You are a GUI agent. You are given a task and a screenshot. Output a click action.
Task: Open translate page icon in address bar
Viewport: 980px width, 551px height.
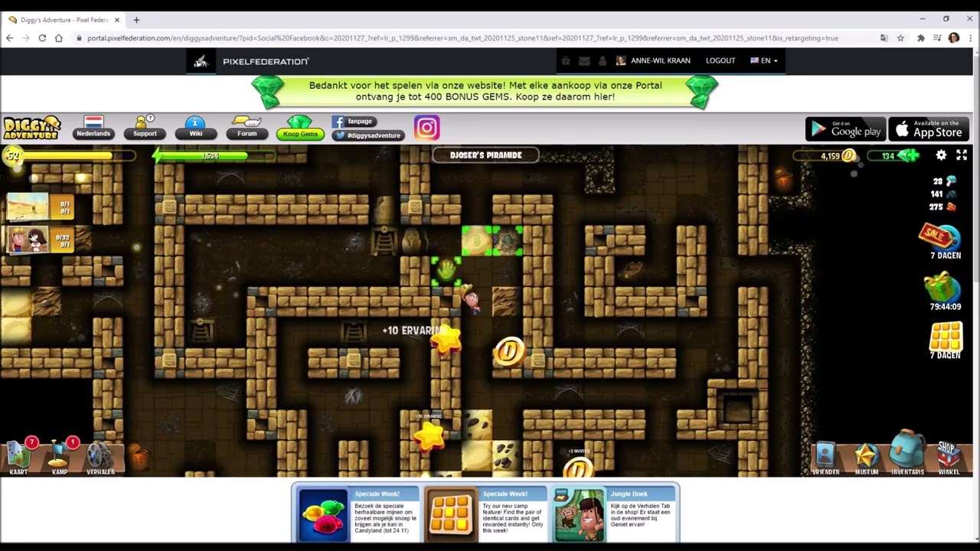(x=884, y=37)
